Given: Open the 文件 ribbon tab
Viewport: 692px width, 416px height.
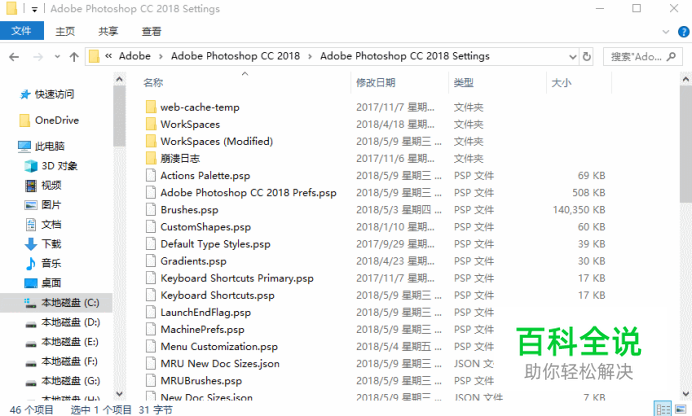Looking at the screenshot, I should click(22, 31).
